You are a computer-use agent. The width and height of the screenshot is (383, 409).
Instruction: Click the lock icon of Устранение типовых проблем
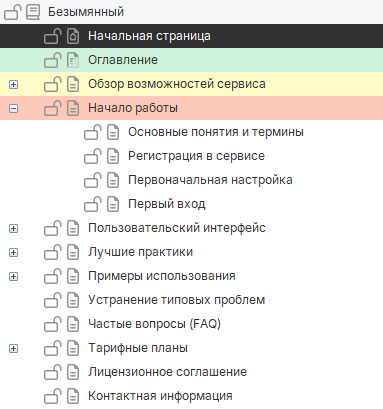[x=53, y=300]
